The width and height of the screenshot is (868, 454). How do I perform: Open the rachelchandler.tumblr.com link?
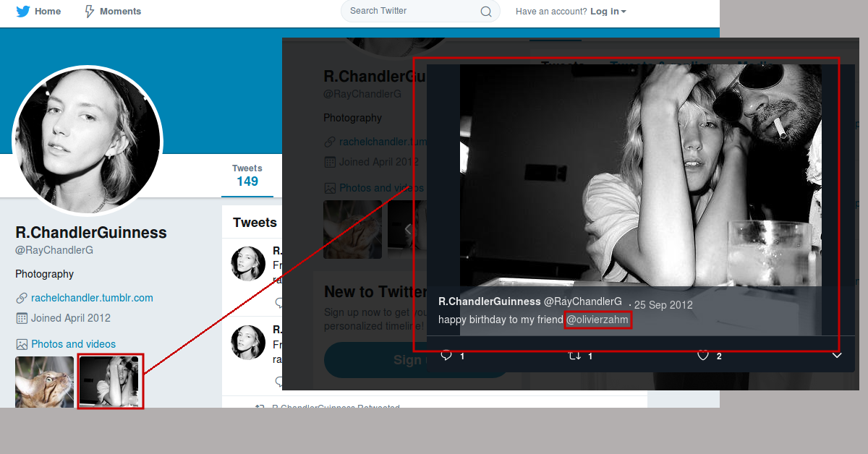tap(92, 298)
